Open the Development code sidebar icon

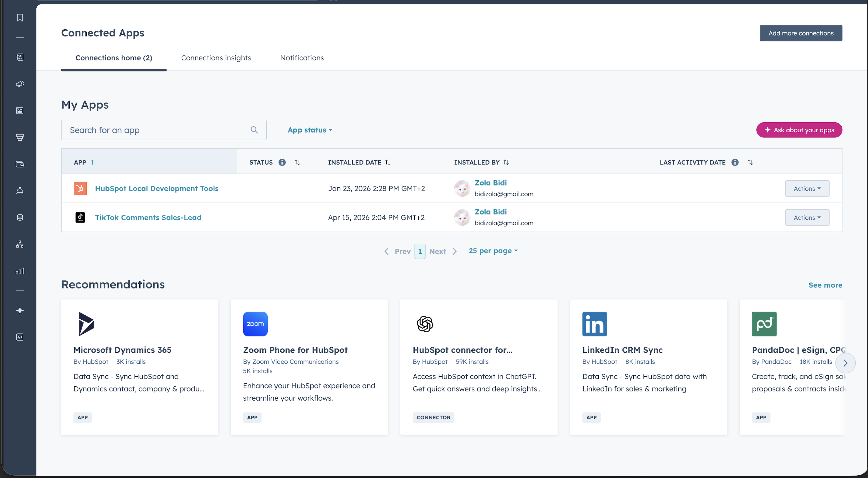coord(20,337)
